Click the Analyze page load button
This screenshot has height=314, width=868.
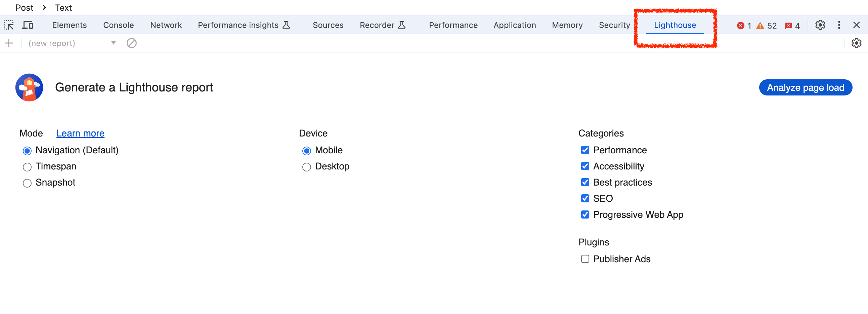click(x=805, y=88)
